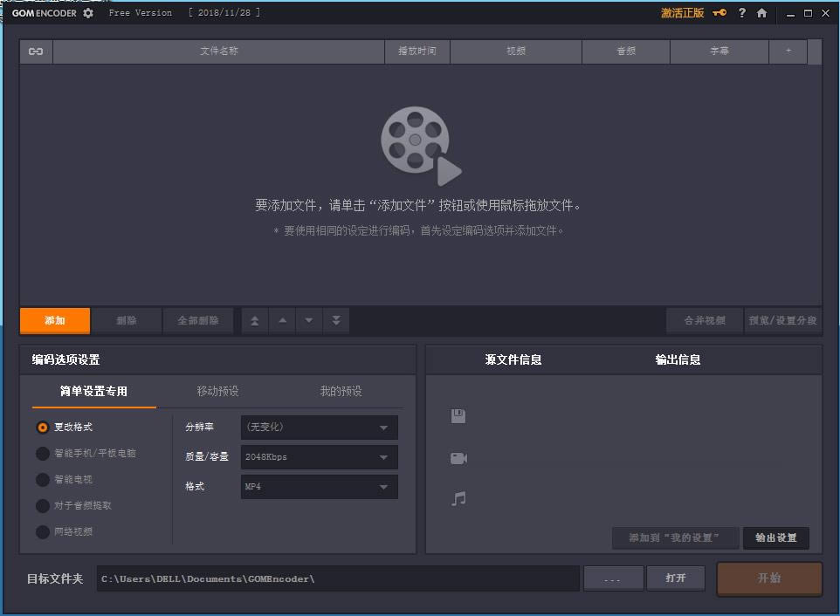The width and height of the screenshot is (840, 616).
Task: Move item down one position arrow
Action: [309, 320]
